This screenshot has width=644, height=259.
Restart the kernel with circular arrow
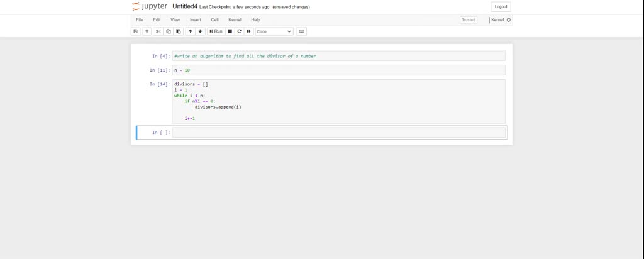pos(239,31)
